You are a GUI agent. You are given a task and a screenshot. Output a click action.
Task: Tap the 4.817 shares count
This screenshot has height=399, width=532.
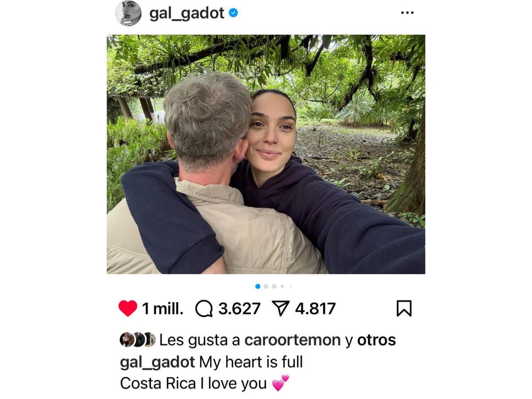(315, 309)
